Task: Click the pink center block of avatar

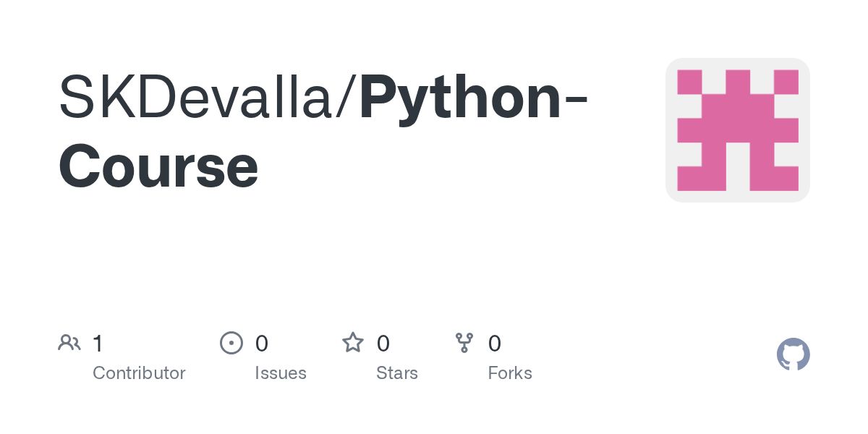Action: click(x=738, y=130)
